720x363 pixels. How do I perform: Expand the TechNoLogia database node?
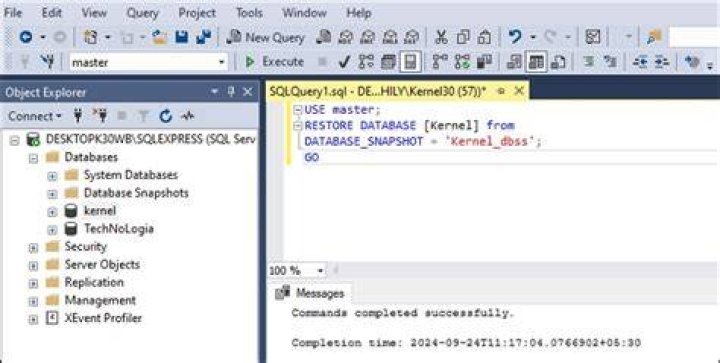[x=52, y=229]
